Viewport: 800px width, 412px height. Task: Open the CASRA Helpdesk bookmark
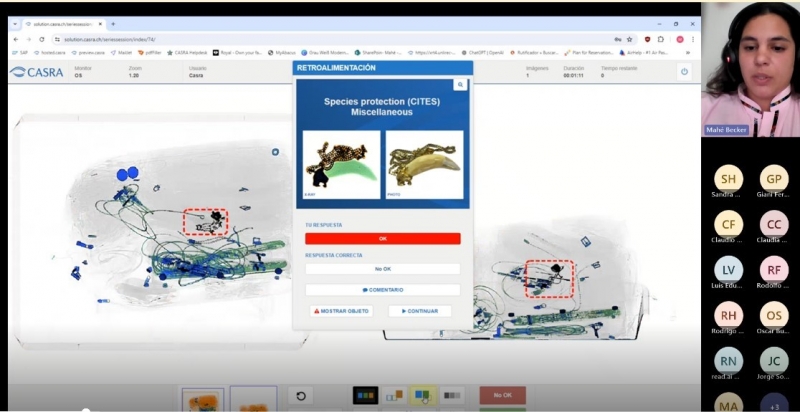184,52
